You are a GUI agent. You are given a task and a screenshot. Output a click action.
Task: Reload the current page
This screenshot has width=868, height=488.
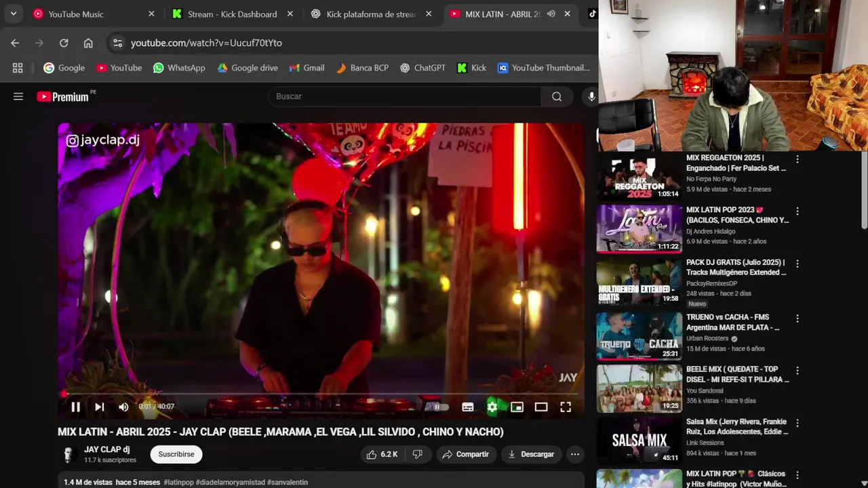click(x=64, y=43)
